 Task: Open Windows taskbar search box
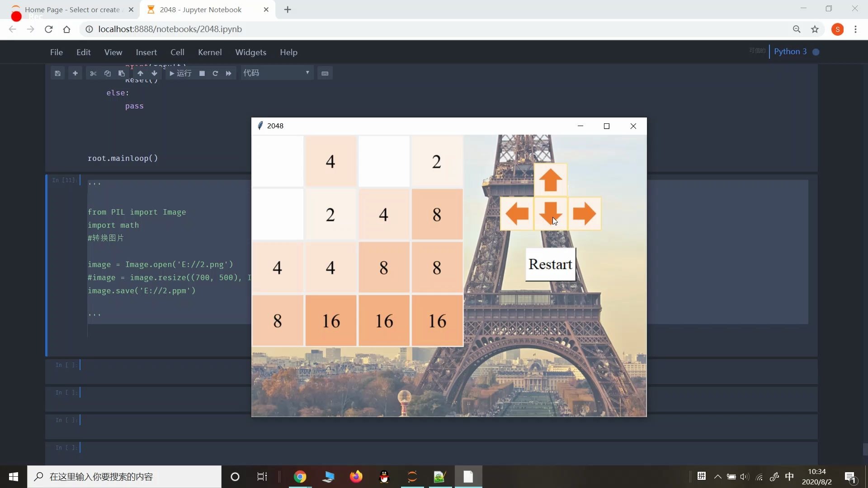pos(124,477)
